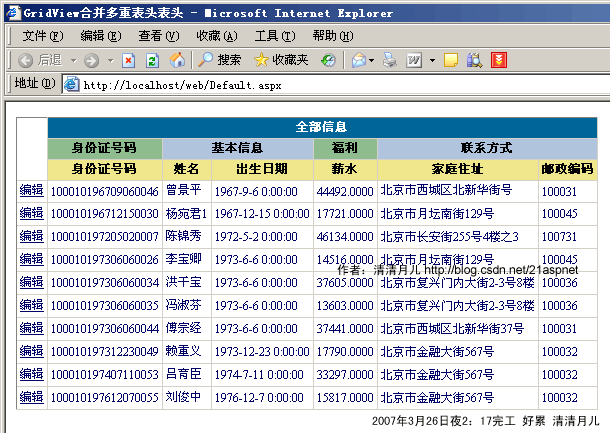The height and width of the screenshot is (433, 610).
Task: Click 编辑 link for 刘俊中 row
Action: pyautogui.click(x=31, y=397)
